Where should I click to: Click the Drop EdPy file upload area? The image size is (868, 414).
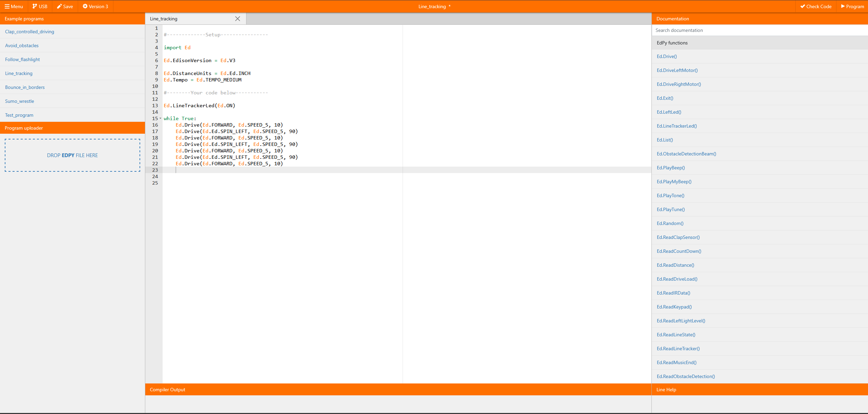pos(72,155)
